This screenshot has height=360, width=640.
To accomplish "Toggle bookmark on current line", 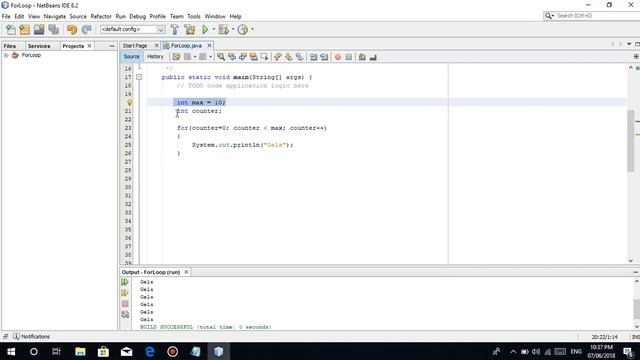I will click(300, 57).
